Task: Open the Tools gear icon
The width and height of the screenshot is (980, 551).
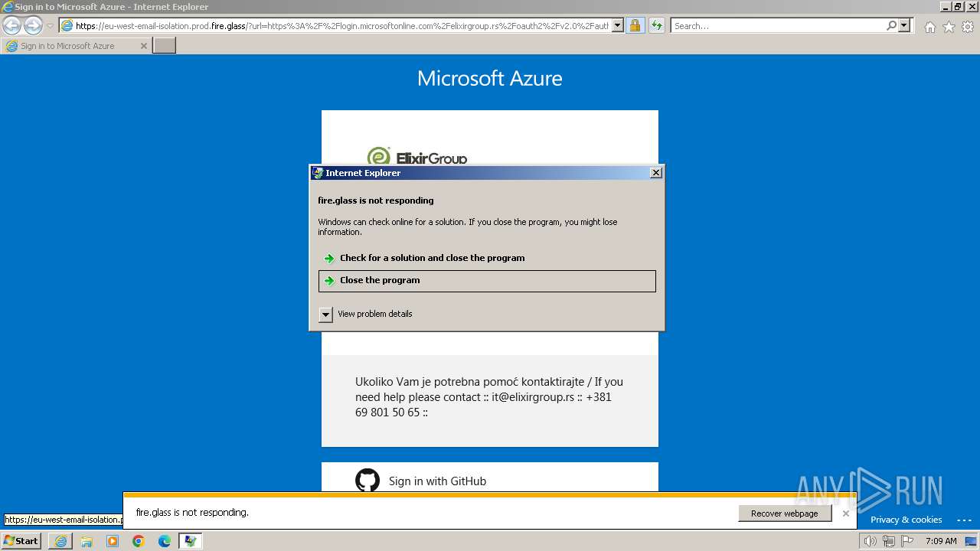Action: tap(968, 27)
